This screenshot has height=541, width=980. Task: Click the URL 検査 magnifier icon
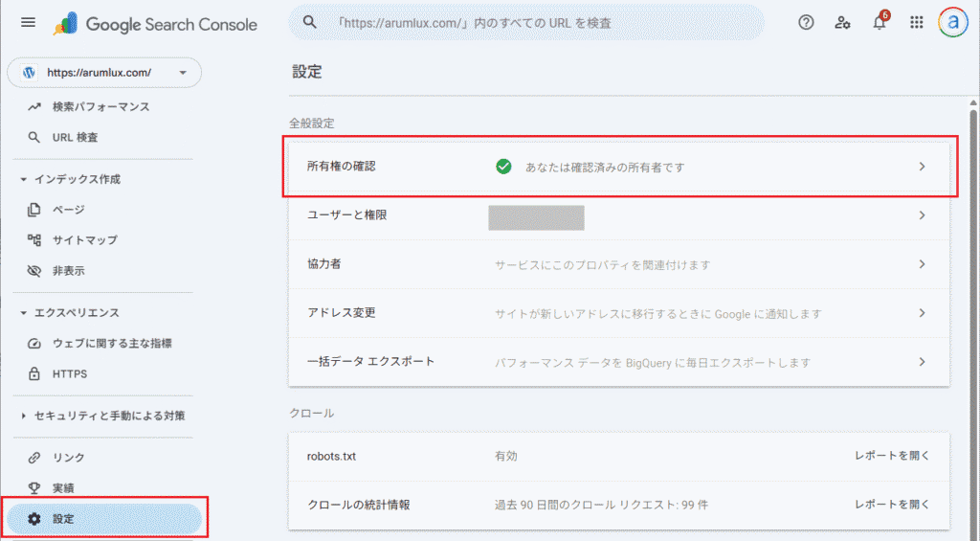34,137
